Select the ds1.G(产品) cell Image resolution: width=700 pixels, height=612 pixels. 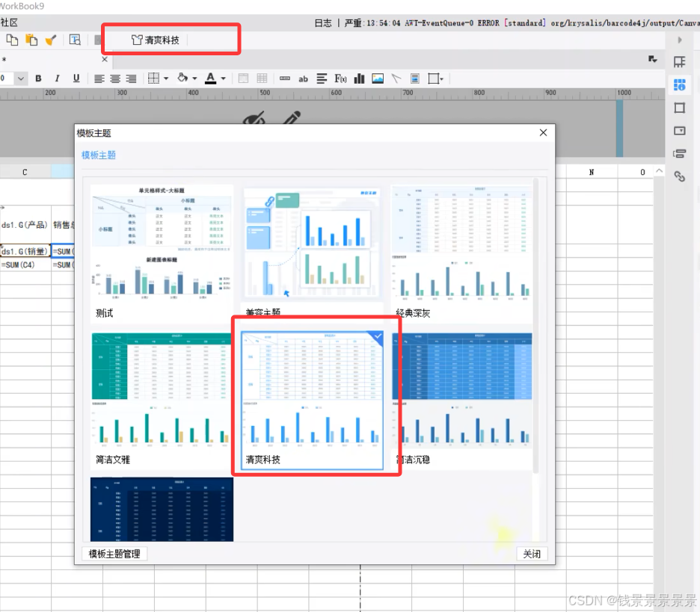pos(25,224)
